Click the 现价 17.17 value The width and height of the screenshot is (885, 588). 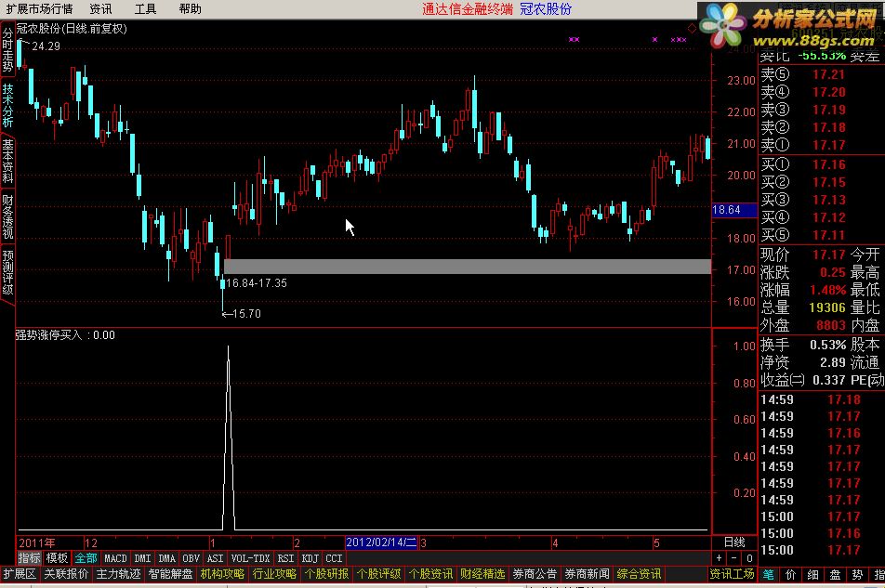[x=829, y=255]
